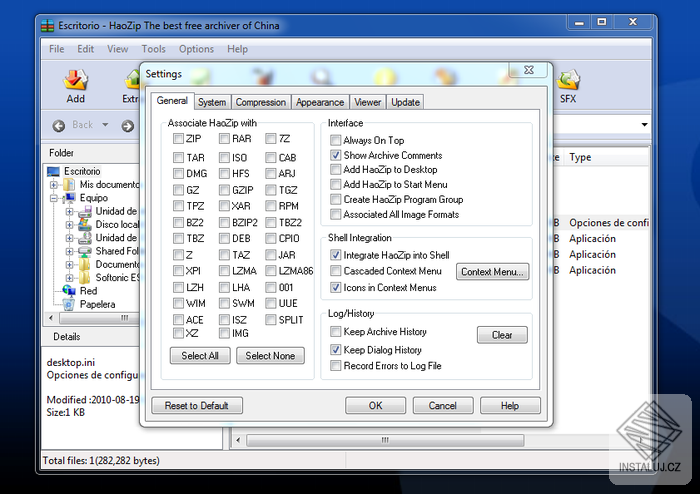The height and width of the screenshot is (494, 700).
Task: Check Add HaoZip to Desktop
Action: [335, 170]
